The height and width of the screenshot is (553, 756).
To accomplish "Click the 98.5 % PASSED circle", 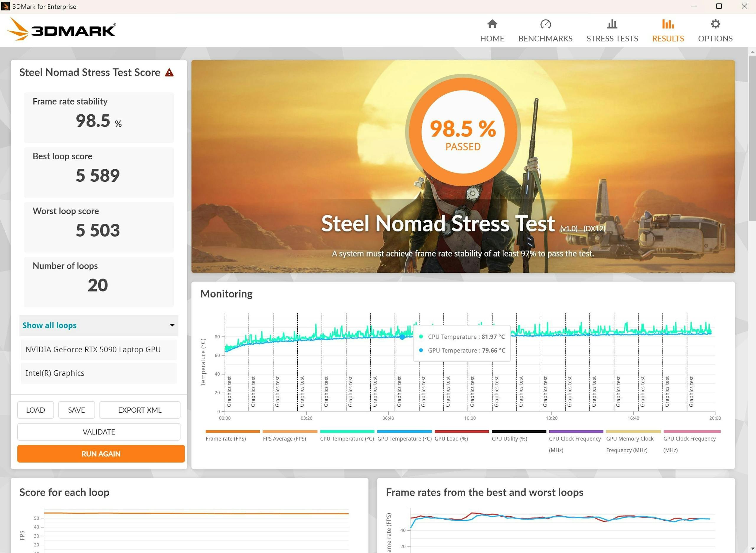I will [x=463, y=132].
